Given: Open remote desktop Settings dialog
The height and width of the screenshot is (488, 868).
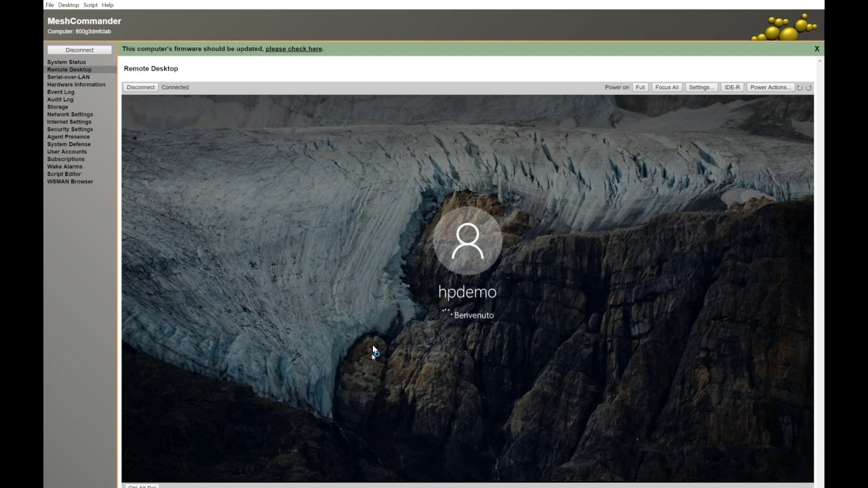Looking at the screenshot, I should pyautogui.click(x=701, y=87).
